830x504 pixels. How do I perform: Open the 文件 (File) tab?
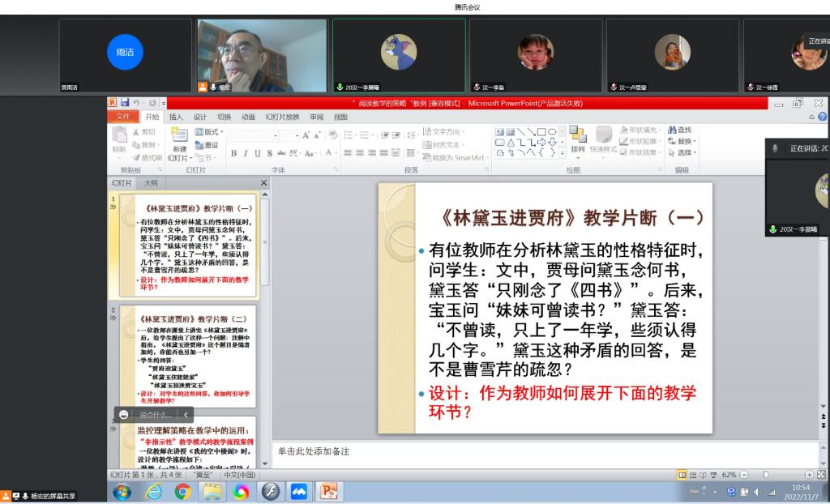[x=123, y=117]
